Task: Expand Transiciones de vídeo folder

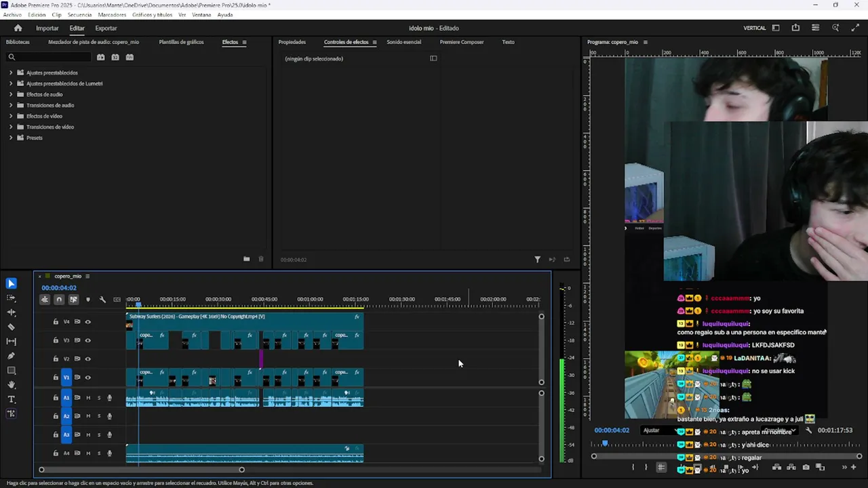Action: click(x=11, y=127)
